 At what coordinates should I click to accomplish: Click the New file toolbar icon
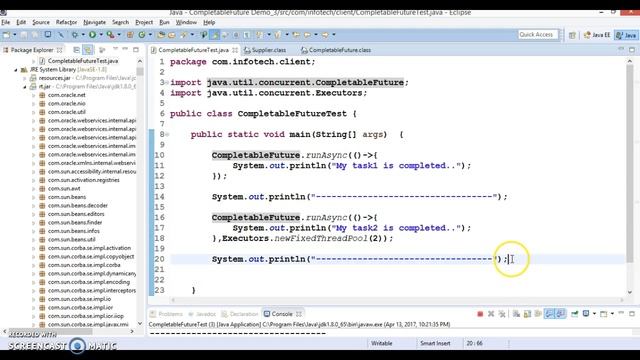point(6,35)
